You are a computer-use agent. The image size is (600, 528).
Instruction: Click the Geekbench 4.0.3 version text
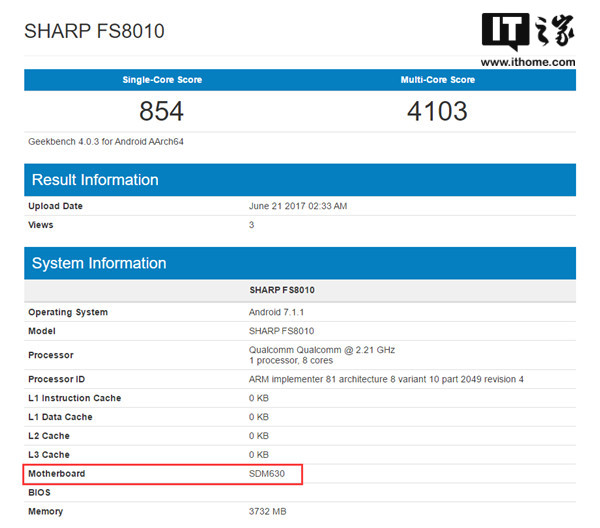pos(105,142)
